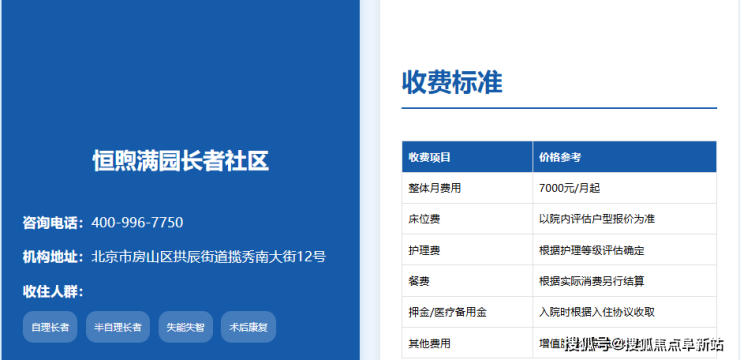The width and height of the screenshot is (740, 360).
Task: Select the 床位费 row label
Action: (424, 219)
